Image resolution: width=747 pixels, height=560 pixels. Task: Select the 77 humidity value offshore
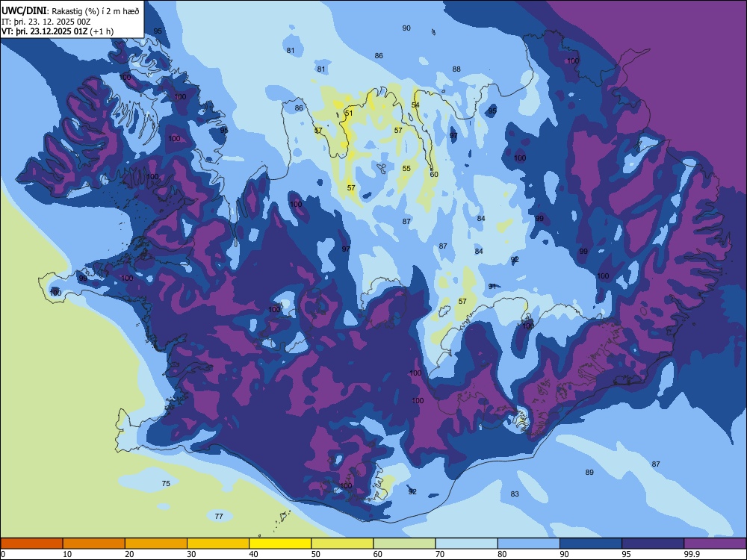click(x=219, y=516)
